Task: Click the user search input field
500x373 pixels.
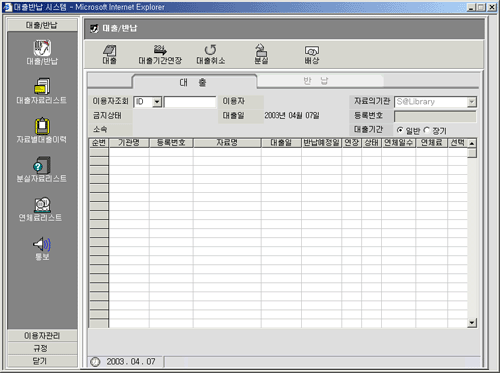Action: pos(190,102)
